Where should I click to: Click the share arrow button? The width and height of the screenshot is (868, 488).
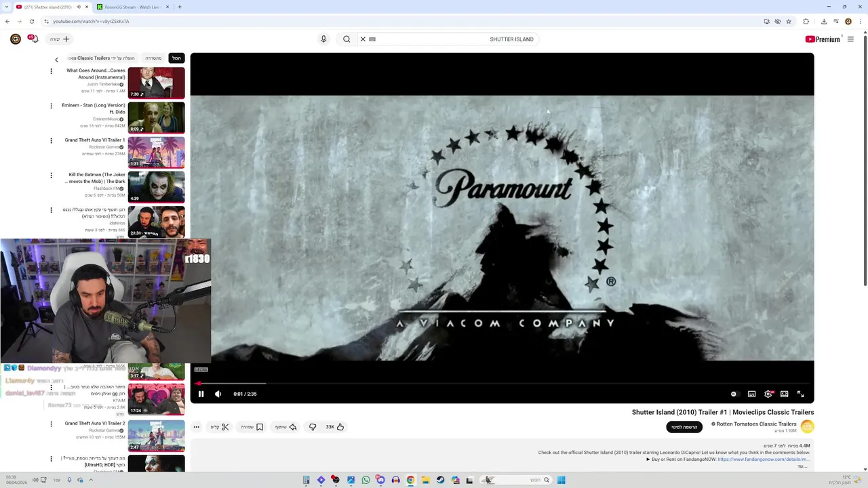tap(285, 427)
